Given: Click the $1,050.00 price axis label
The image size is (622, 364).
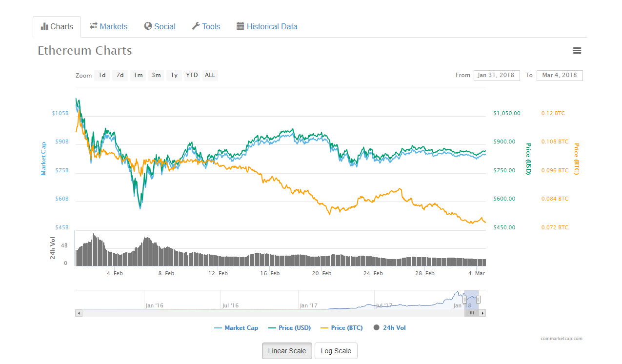Looking at the screenshot, I should 507,113.
